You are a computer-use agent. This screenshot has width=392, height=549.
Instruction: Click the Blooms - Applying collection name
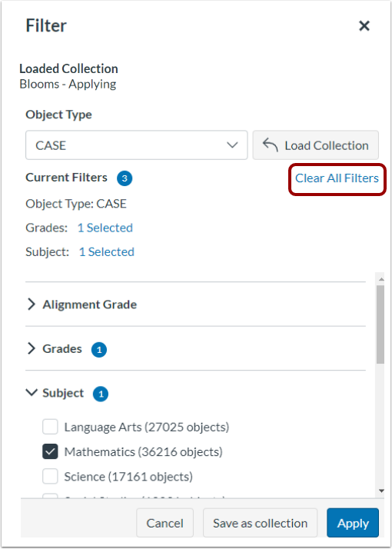pyautogui.click(x=68, y=84)
